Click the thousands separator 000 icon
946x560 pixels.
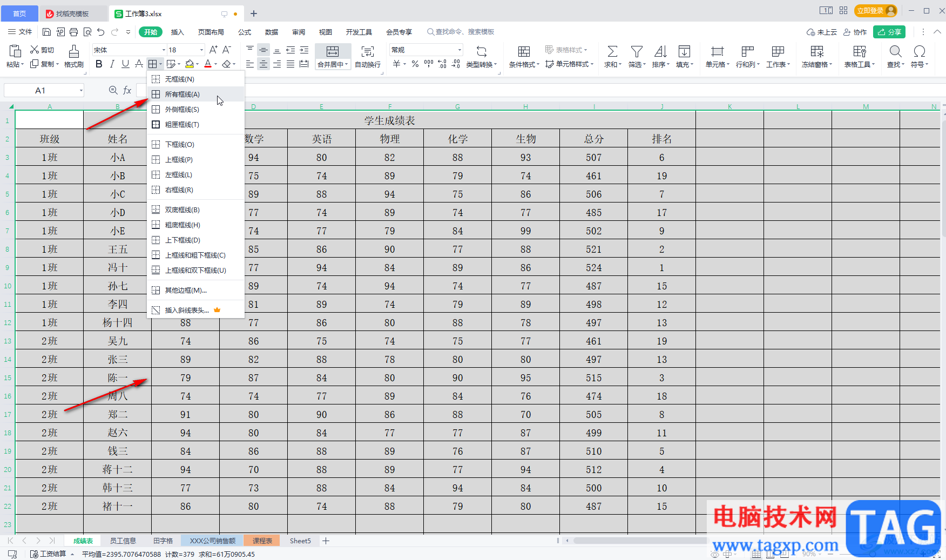[x=429, y=64]
